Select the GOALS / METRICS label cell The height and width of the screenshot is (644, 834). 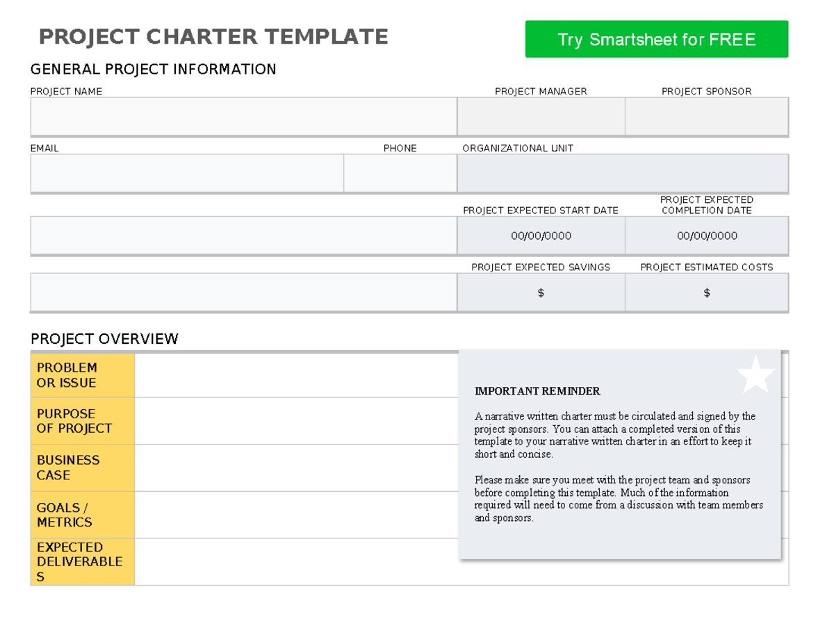click(81, 515)
